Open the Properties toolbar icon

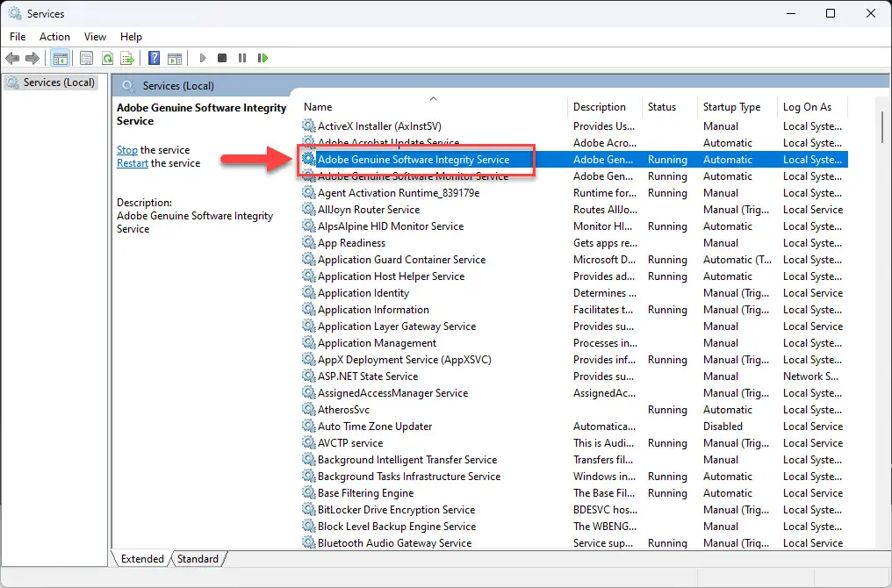coord(86,58)
